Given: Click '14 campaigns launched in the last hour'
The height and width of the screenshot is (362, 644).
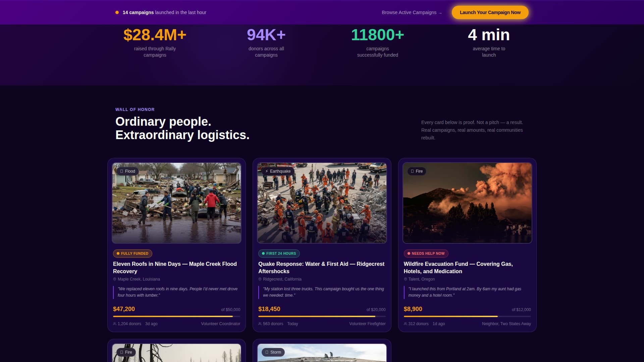Looking at the screenshot, I should tap(164, 12).
